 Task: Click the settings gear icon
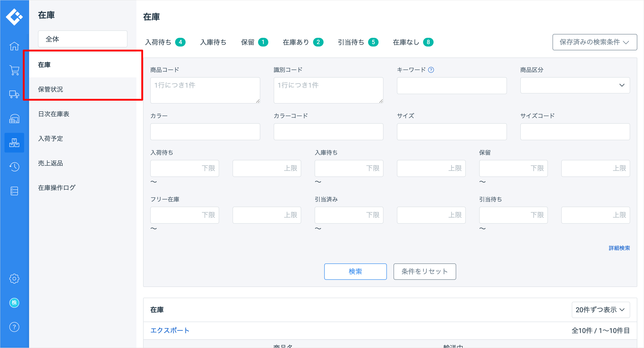(14, 278)
